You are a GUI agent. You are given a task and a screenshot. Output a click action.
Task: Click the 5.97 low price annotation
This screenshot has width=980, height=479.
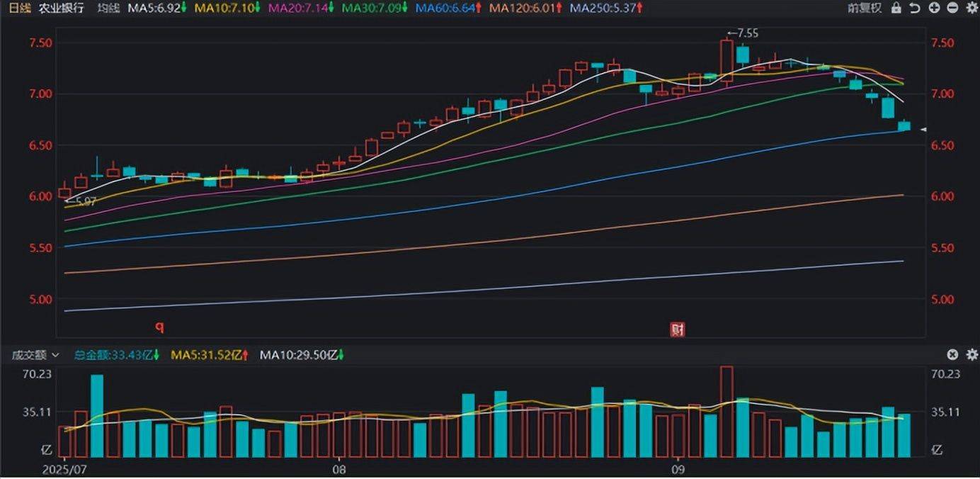(x=80, y=201)
